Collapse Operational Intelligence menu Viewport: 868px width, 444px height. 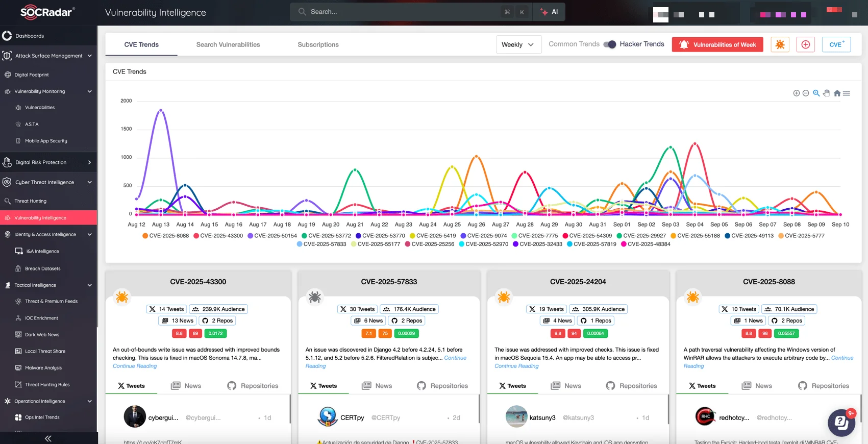click(48, 401)
